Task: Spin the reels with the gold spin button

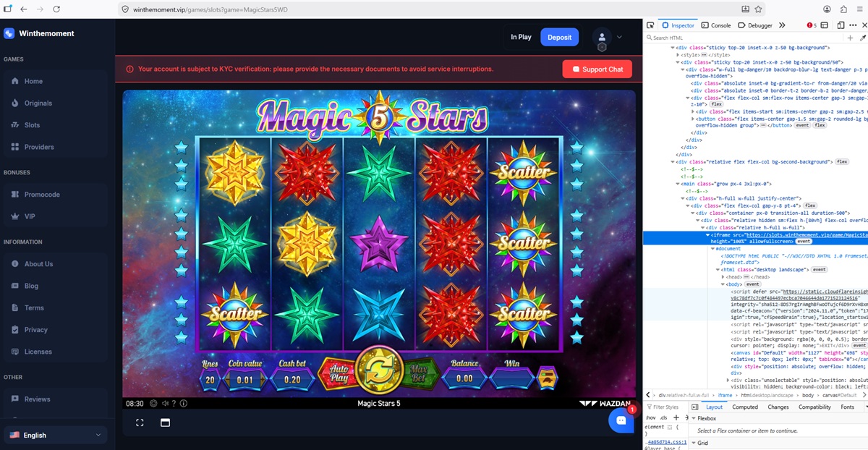Action: click(375, 375)
